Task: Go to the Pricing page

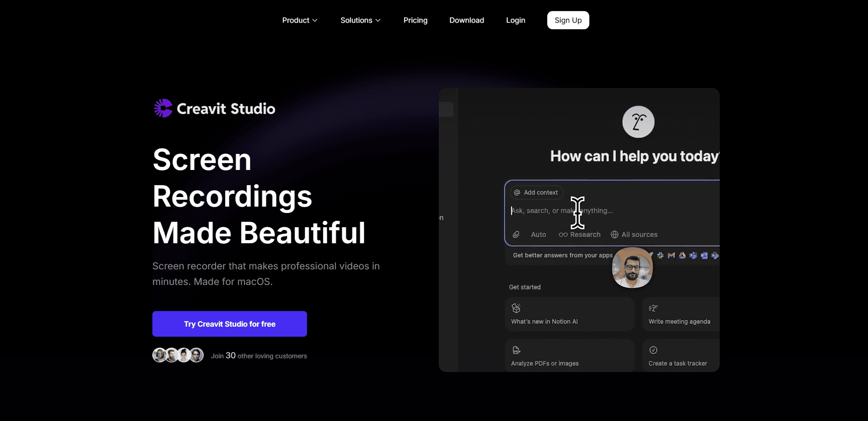Action: coord(415,20)
